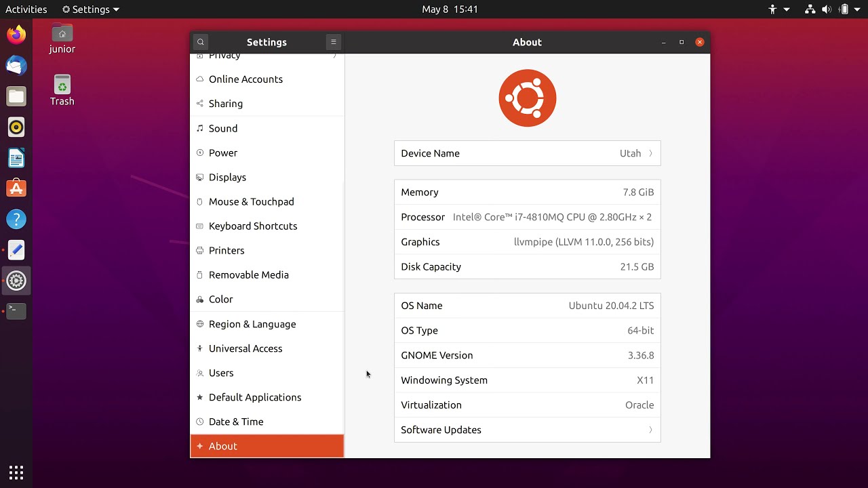The width and height of the screenshot is (868, 488).
Task: Click the GNOME Version 3.36.8 value
Action: click(641, 355)
